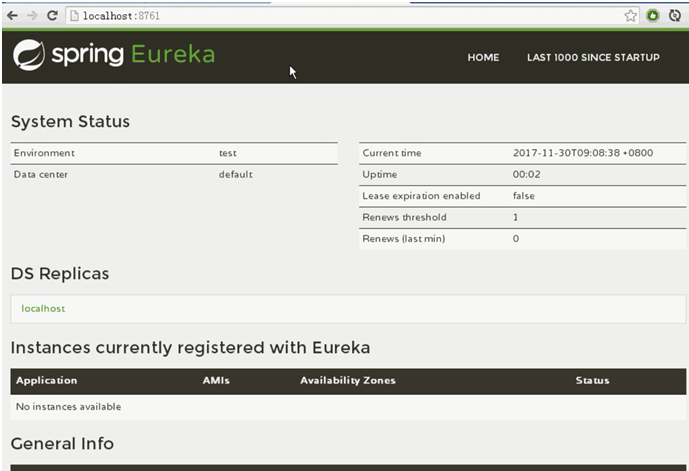The width and height of the screenshot is (689, 471).
Task: Bookmark the page with the star icon
Action: pos(630,16)
